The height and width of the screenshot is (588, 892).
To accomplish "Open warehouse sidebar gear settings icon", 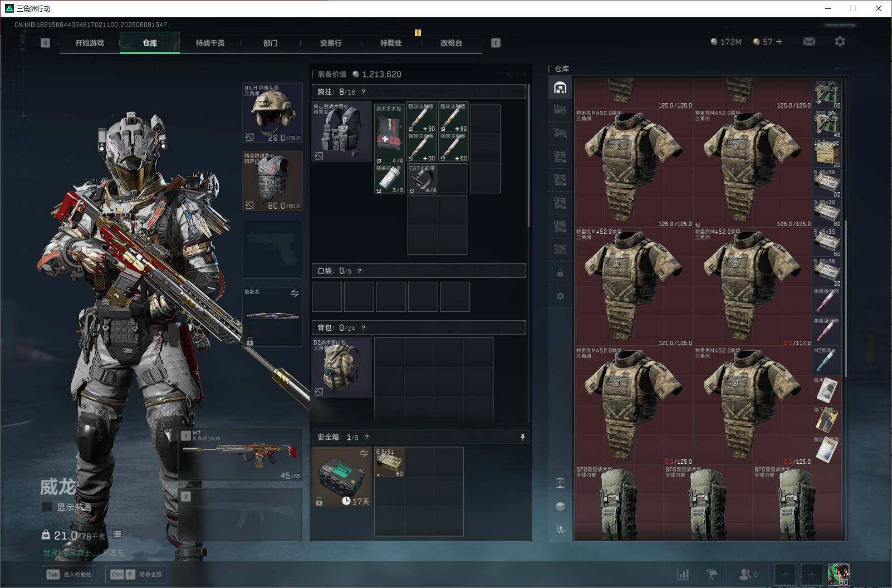I will click(x=560, y=296).
